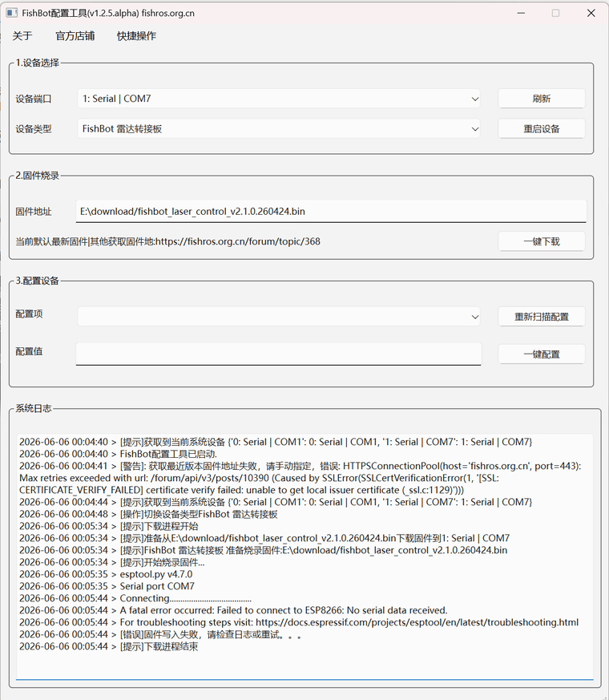Click the 00:04:44 获取到当前系统设备 log line

(x=276, y=502)
